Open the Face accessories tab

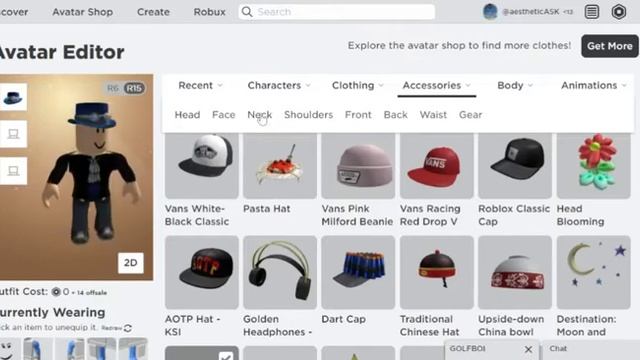(x=224, y=115)
